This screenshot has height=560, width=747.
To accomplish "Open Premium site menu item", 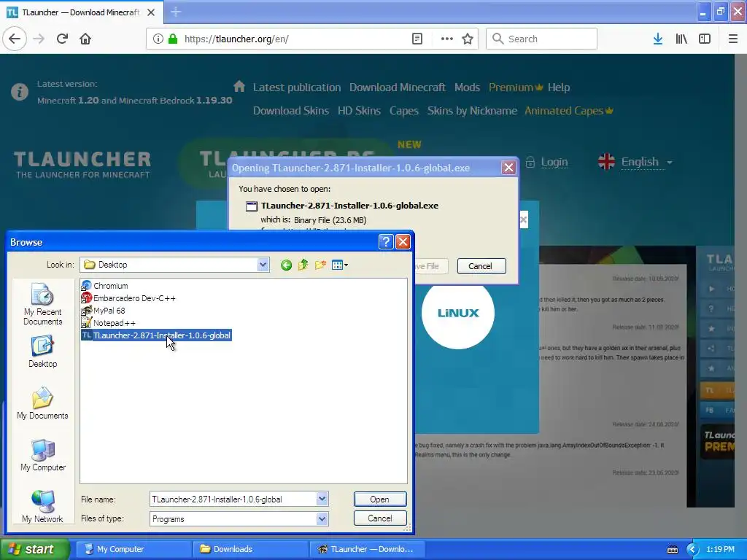I will 516,87.
